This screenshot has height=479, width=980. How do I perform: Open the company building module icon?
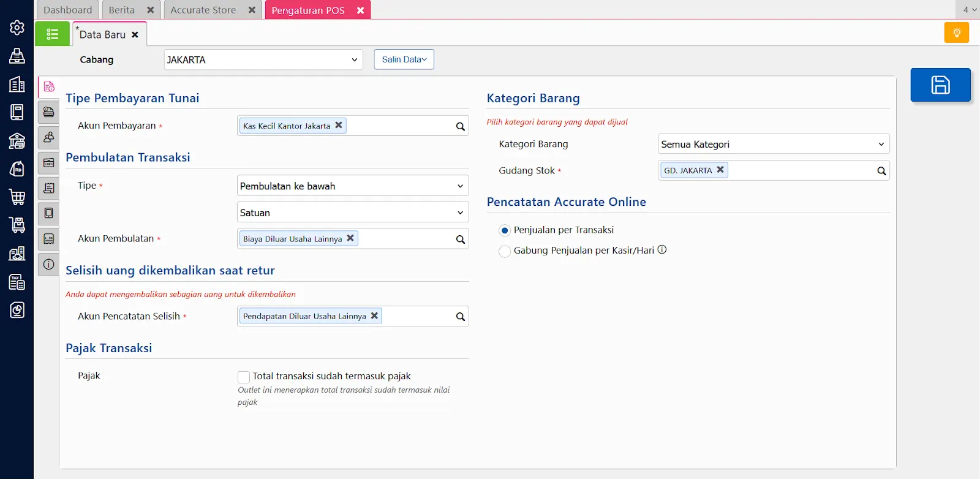17,84
